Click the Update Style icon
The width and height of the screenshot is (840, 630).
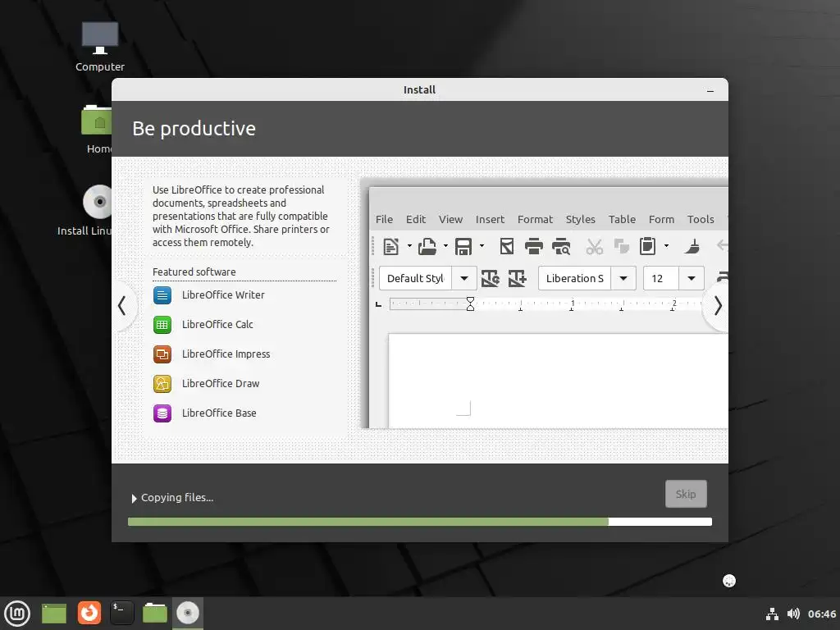(491, 279)
